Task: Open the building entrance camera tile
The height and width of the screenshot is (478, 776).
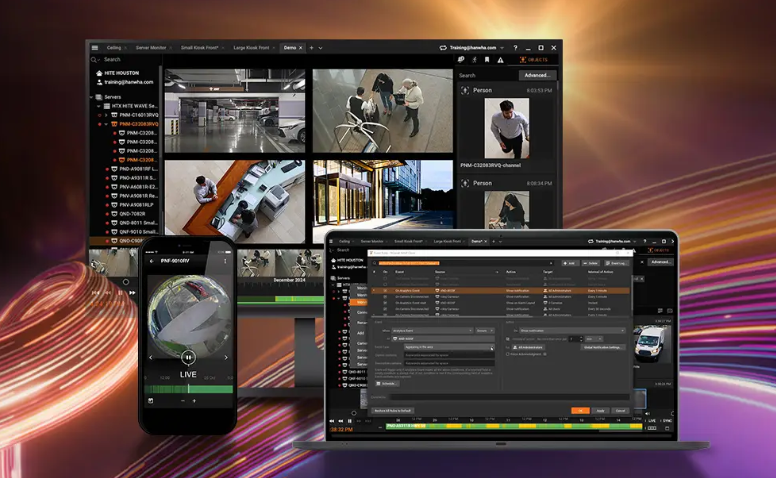Action: pos(382,194)
